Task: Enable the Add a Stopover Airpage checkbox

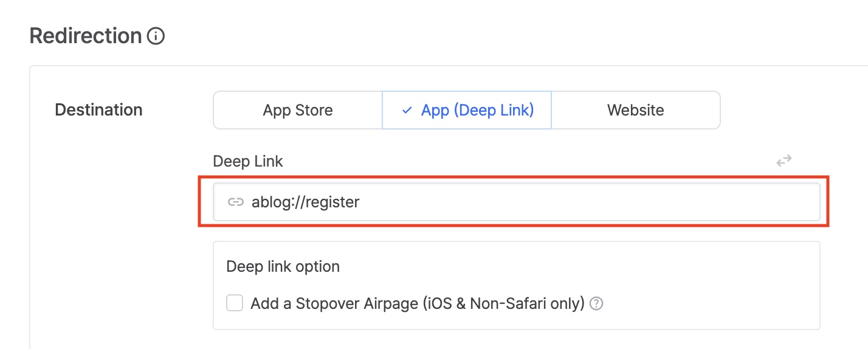Action: click(235, 303)
